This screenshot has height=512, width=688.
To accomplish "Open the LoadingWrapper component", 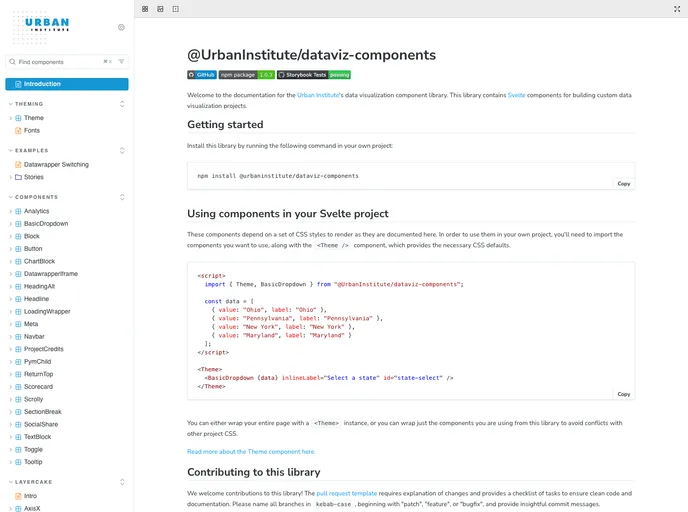I will [x=47, y=311].
